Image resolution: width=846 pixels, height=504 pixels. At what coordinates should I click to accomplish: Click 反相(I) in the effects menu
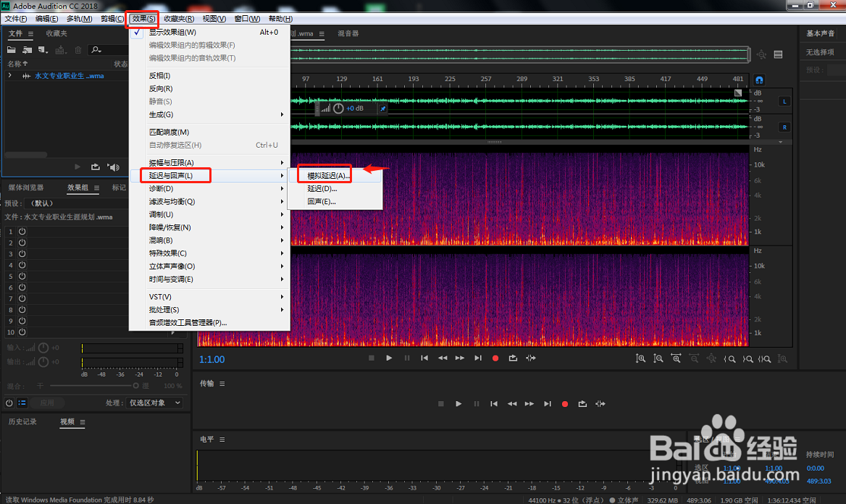click(209, 75)
